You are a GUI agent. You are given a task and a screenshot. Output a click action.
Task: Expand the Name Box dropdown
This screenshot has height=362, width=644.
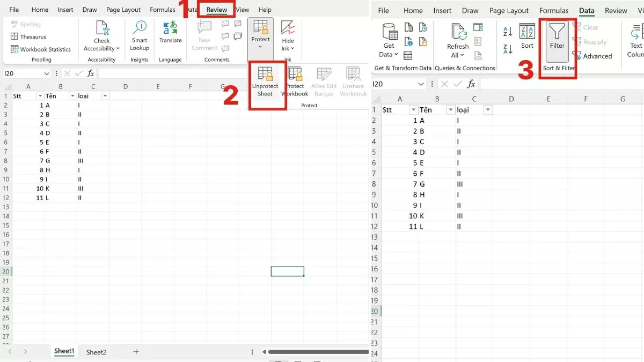tap(48, 73)
